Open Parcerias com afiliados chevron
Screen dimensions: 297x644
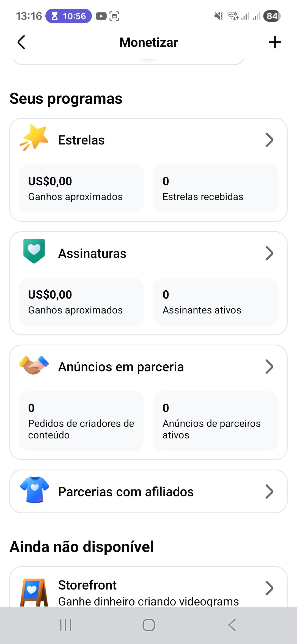pos(269,492)
